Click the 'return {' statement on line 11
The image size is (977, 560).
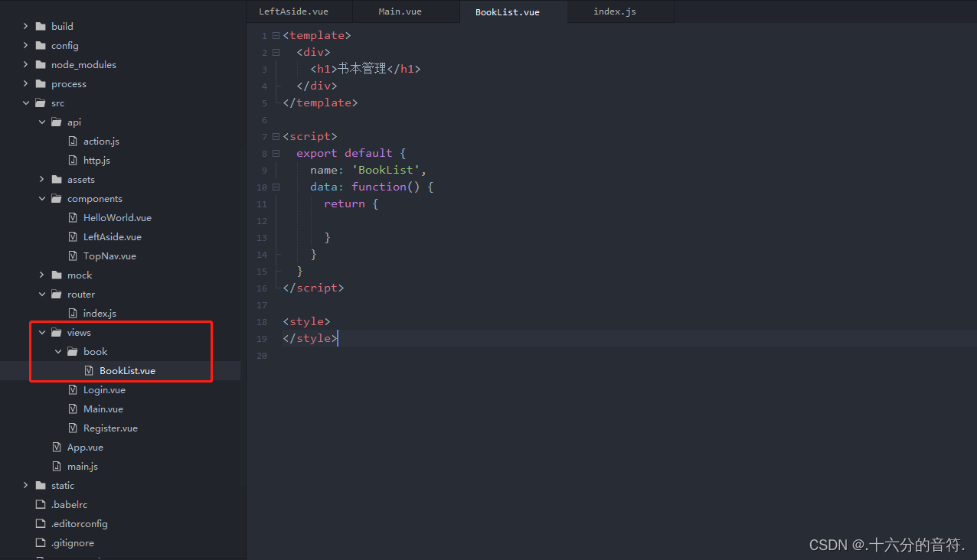point(351,203)
